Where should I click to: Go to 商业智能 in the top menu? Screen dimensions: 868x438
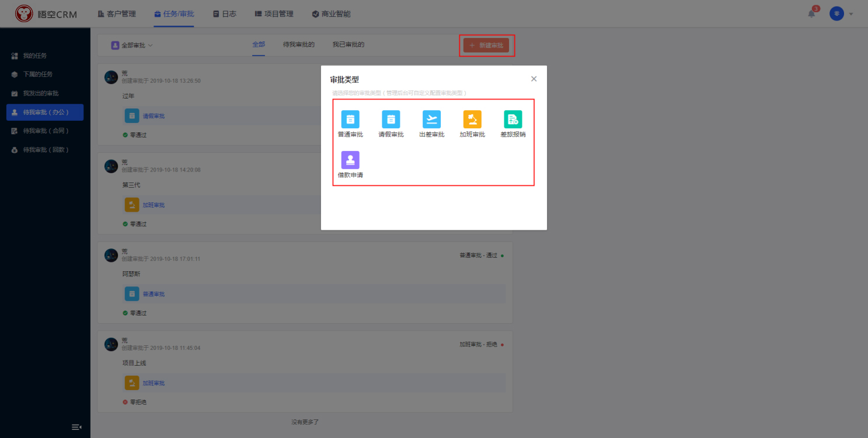(332, 14)
